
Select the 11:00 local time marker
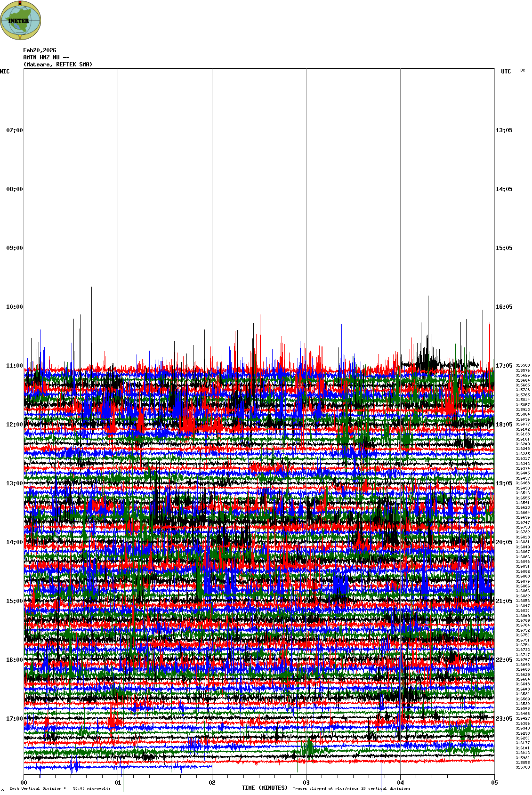point(14,366)
